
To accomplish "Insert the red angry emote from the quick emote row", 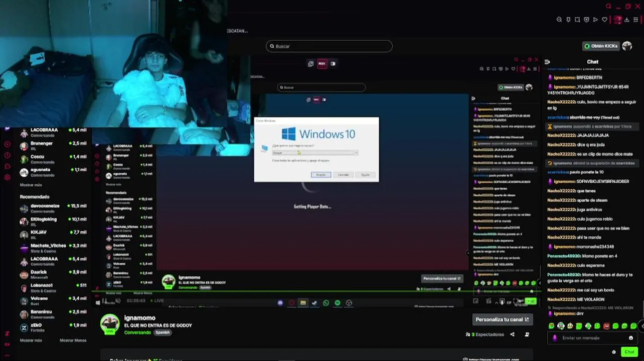I will pos(606,326).
